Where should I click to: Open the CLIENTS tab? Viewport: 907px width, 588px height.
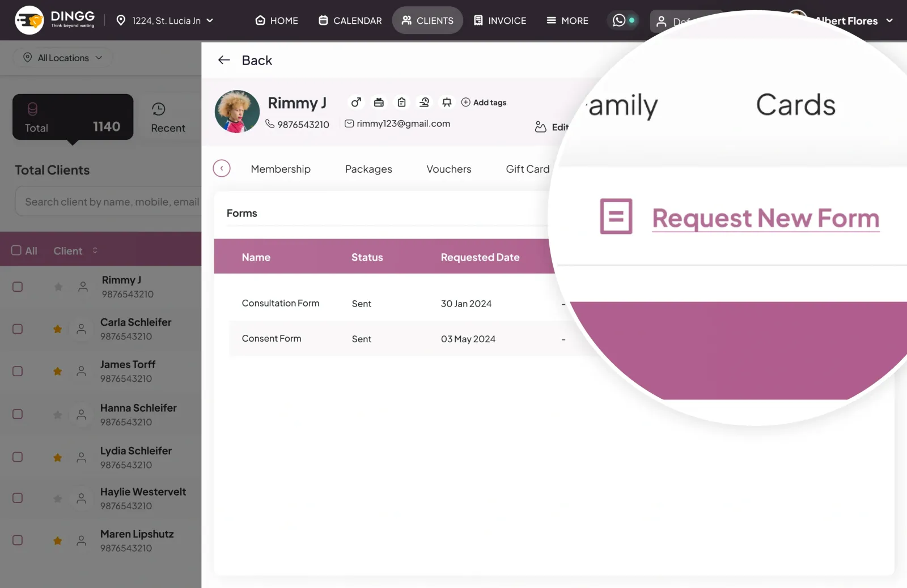click(427, 20)
